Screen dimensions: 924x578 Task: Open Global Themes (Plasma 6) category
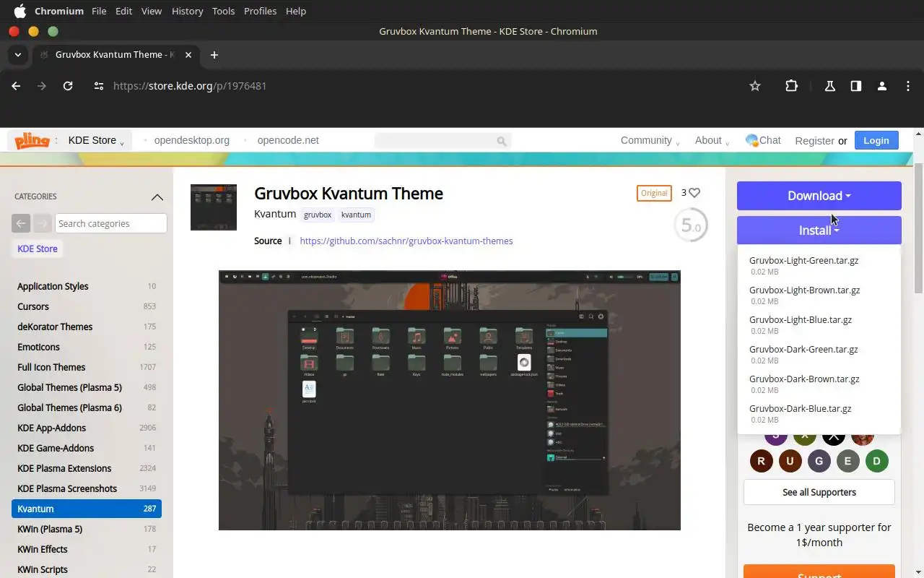tap(87, 407)
